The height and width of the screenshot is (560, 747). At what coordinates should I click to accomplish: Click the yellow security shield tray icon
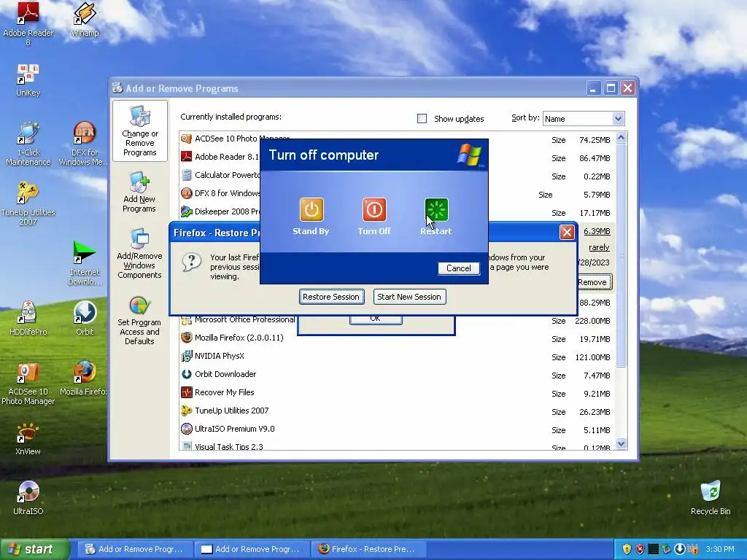[627, 549]
